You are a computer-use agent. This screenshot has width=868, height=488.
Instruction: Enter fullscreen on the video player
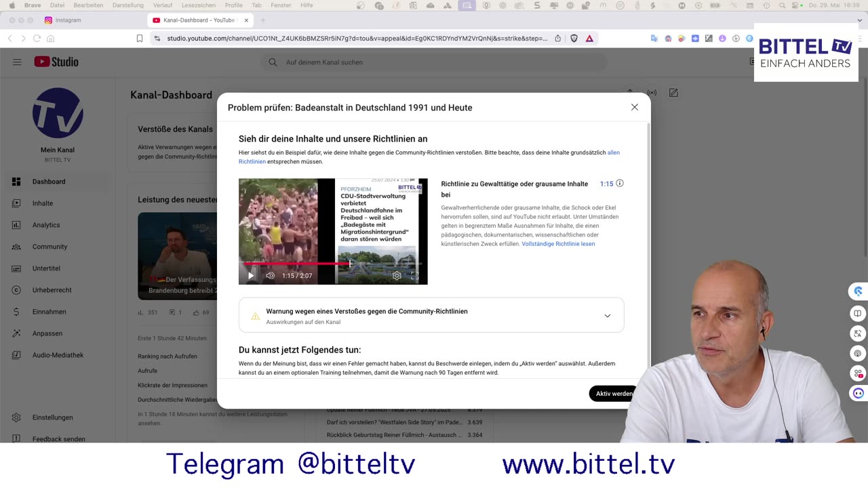[x=414, y=276]
